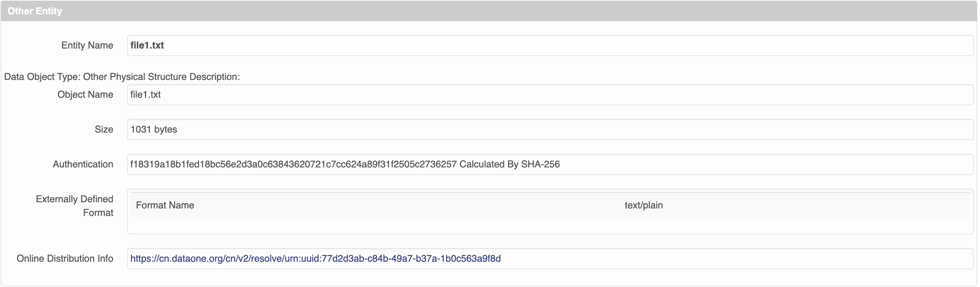Click the Object Name label

(x=85, y=94)
